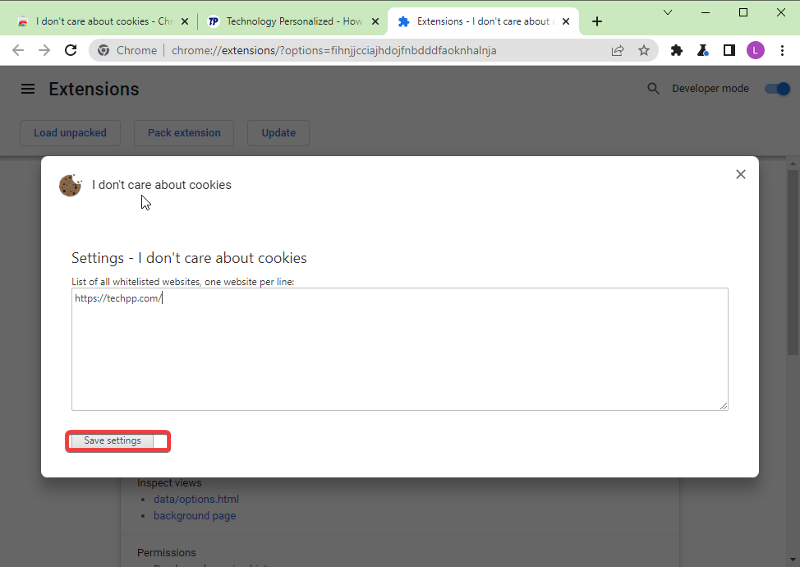Screen dimensions: 800x567
Task: Bookmark this page with star icon
Action: [x=644, y=50]
